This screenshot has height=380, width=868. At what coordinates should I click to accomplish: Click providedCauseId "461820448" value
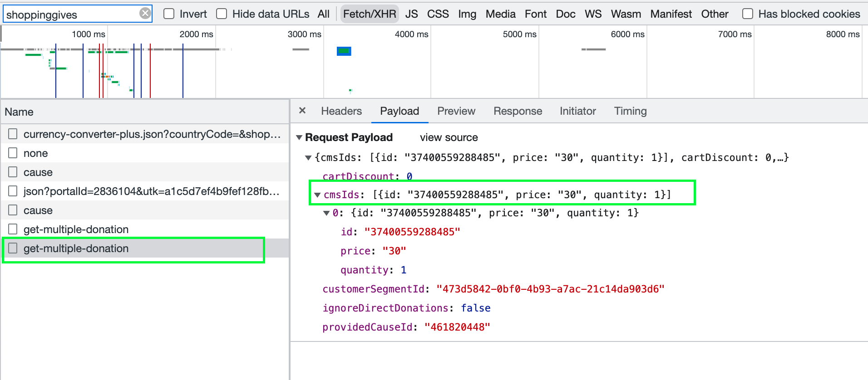tap(457, 327)
